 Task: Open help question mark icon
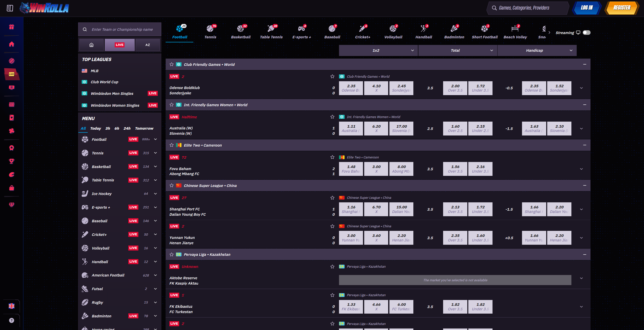pos(12,320)
